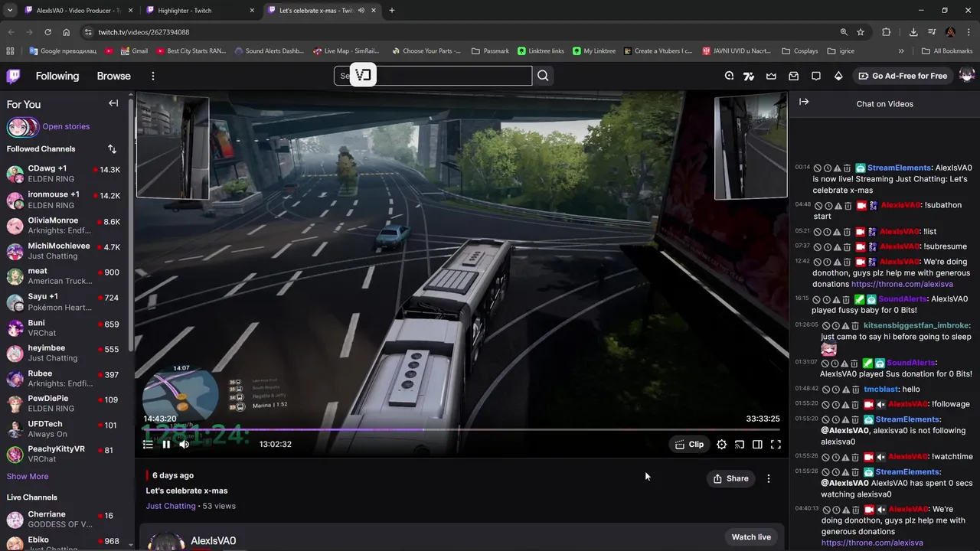The width and height of the screenshot is (980, 551).
Task: Delete the 04:48 !subathon start message
Action: 848,205
